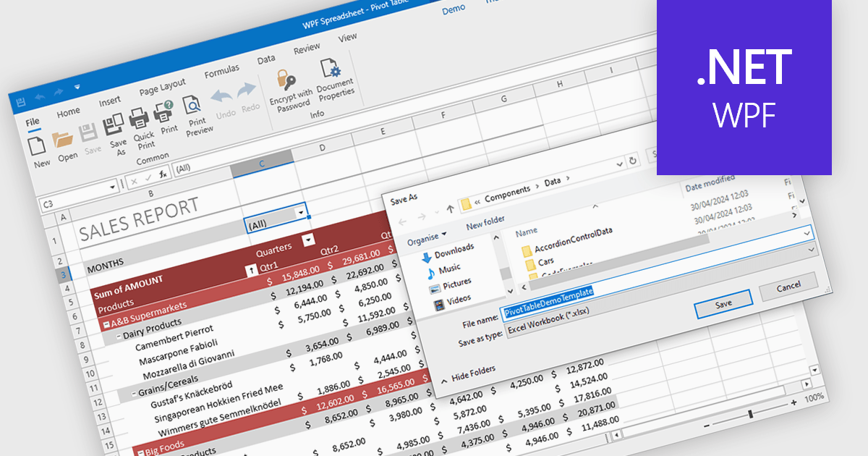Open the (All) filter dropdown in cell

click(x=300, y=213)
